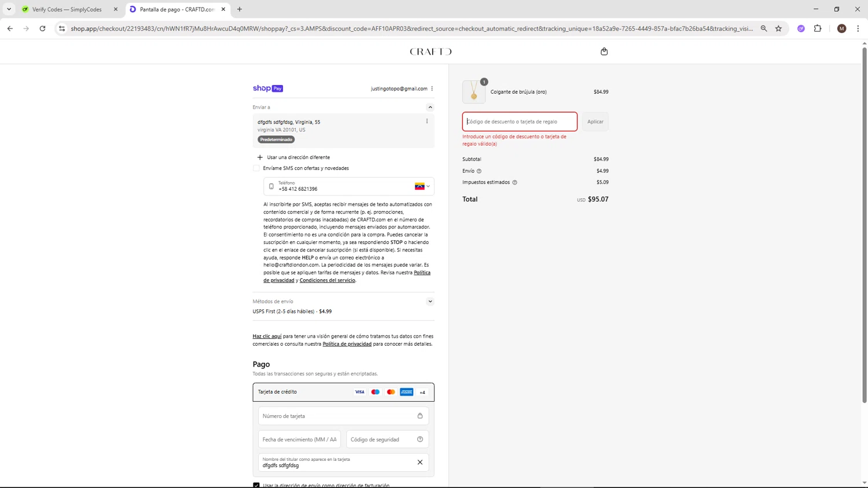This screenshot has width=868, height=488.
Task: Open Política de privacidad link near Haz clic
Action: (347, 344)
